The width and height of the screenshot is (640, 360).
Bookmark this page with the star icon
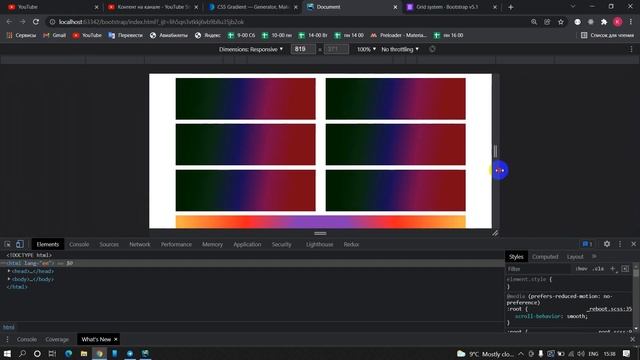pyautogui.click(x=561, y=22)
